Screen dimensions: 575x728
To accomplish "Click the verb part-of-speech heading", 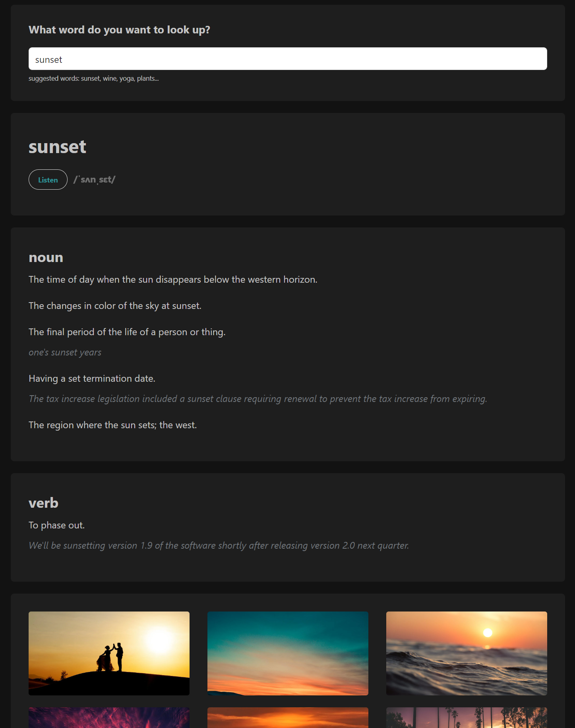I will 44,503.
